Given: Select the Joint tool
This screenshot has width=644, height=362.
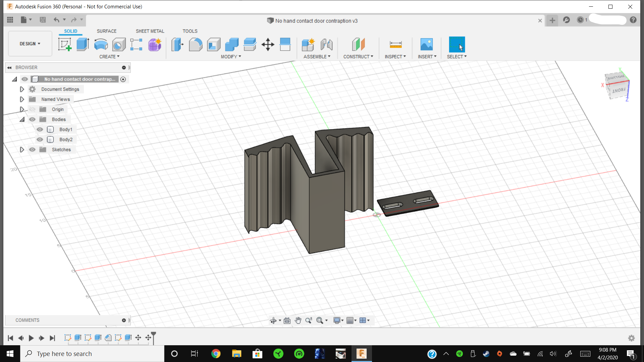Looking at the screenshot, I should click(326, 44).
